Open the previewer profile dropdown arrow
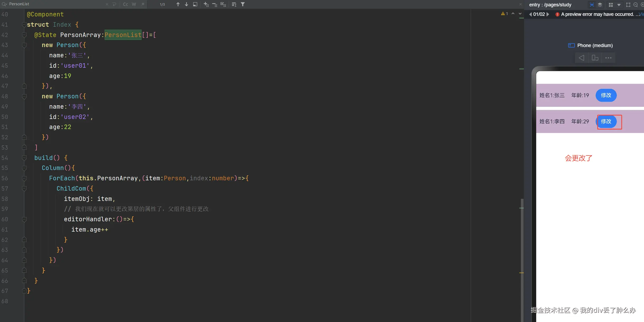 pos(619,5)
